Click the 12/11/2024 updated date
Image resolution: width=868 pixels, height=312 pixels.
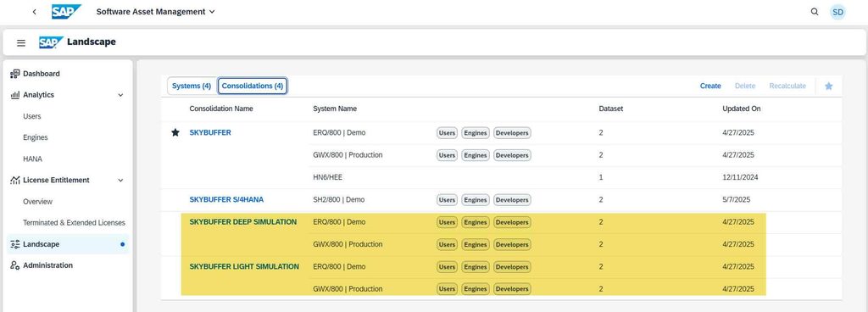click(740, 177)
